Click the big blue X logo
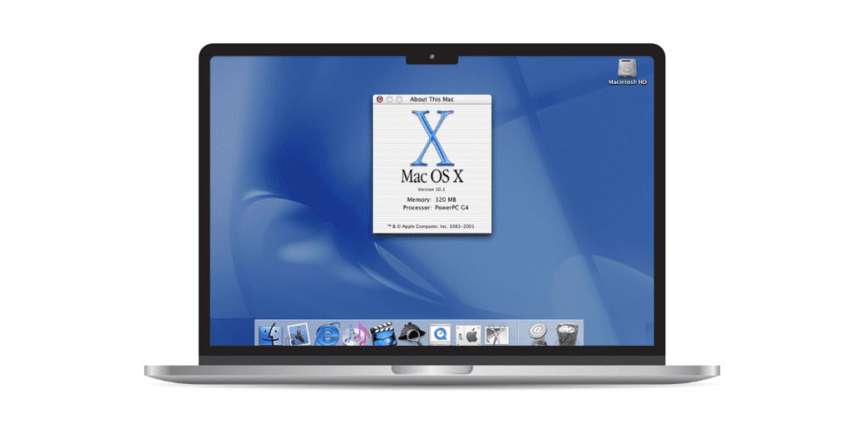 (431, 138)
